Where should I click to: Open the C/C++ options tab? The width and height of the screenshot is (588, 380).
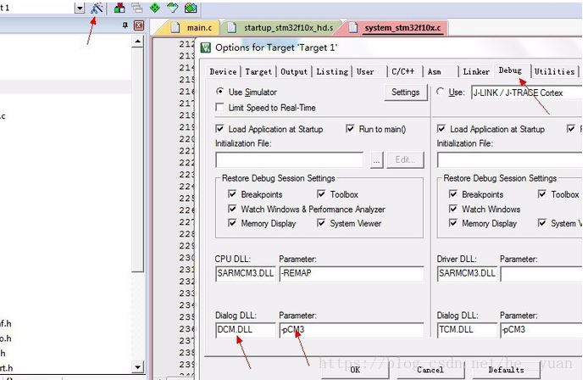click(x=402, y=71)
